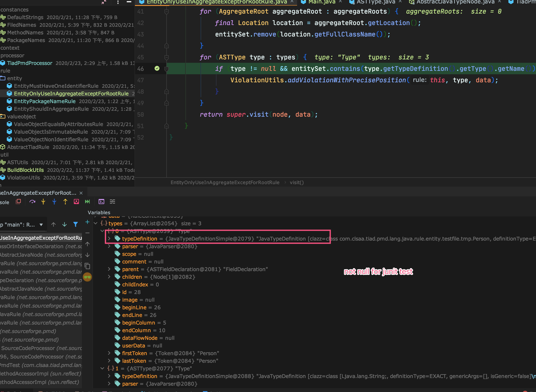The width and height of the screenshot is (536, 392).
Task: Toggle the frames filter funnel icon
Action: 76,224
